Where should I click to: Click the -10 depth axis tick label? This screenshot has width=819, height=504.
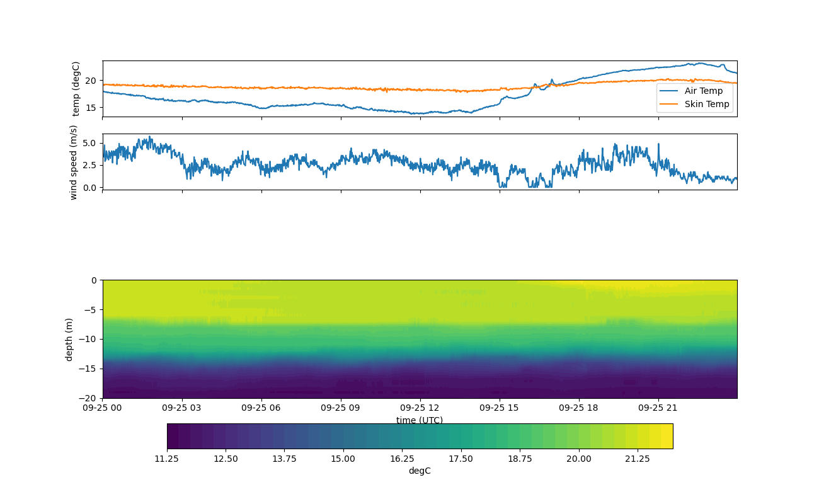pos(88,340)
